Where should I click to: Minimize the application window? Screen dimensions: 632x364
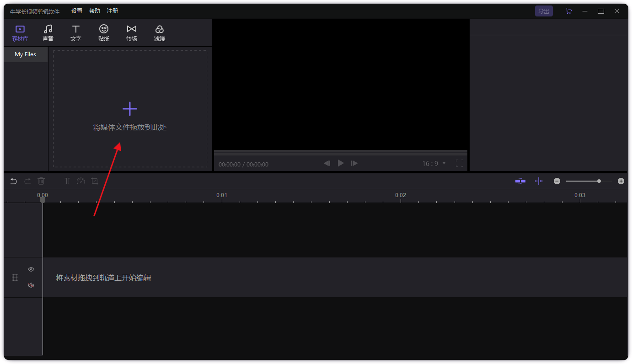coord(585,11)
